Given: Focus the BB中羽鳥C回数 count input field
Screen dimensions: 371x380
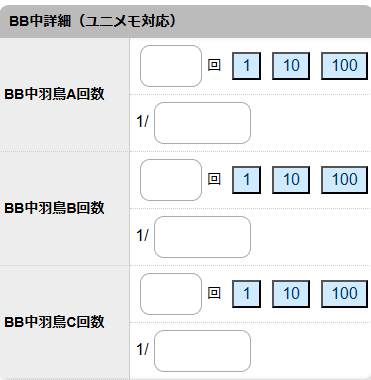Looking at the screenshot, I should 171,294.
